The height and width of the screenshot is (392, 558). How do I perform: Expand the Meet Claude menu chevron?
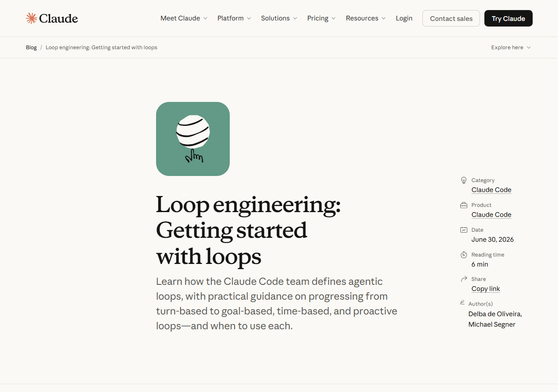[205, 18]
